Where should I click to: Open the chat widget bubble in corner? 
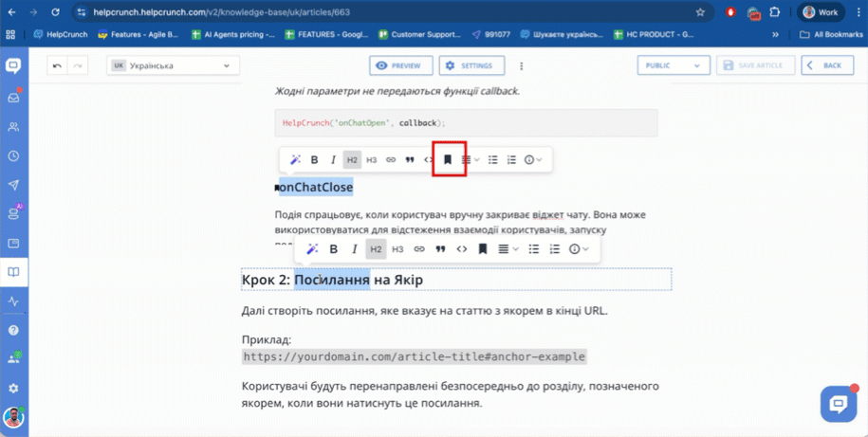838,405
